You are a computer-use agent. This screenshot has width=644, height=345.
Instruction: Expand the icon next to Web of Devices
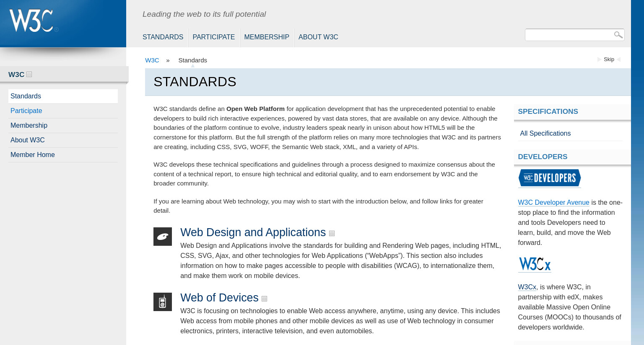tap(264, 299)
